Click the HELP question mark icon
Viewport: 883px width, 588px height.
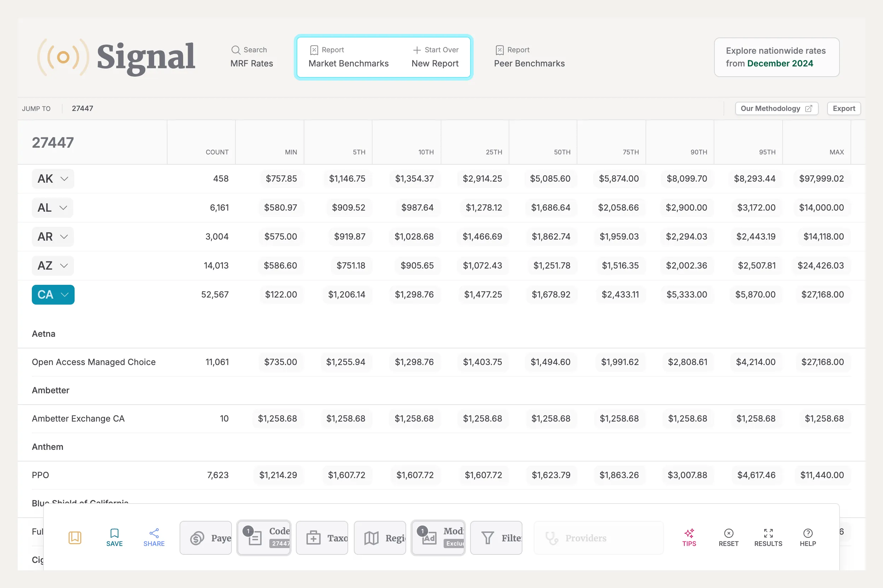(x=808, y=533)
